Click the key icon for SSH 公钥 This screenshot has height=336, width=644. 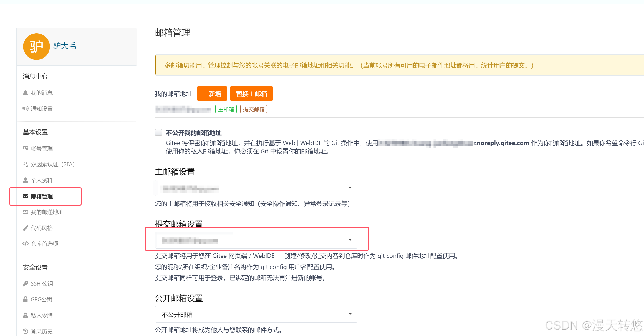(25, 284)
